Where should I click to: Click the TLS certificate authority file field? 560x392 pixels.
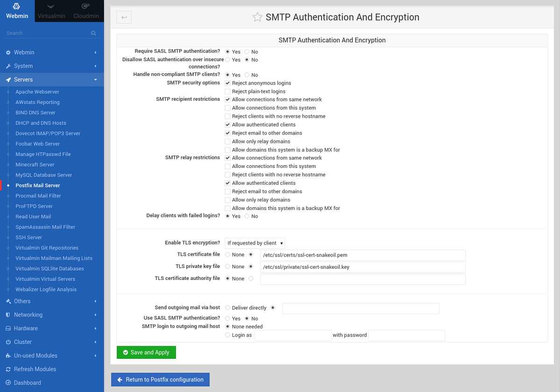coord(363,279)
